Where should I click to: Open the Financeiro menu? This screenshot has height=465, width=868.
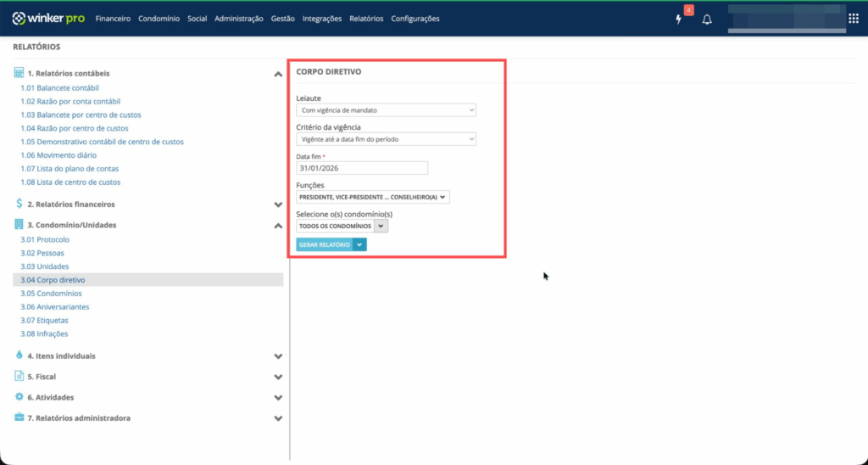113,19
